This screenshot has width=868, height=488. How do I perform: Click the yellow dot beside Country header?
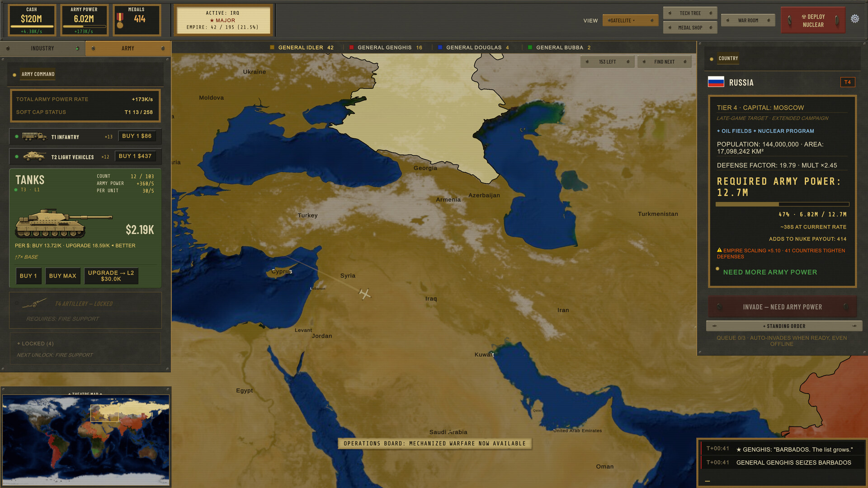click(712, 59)
